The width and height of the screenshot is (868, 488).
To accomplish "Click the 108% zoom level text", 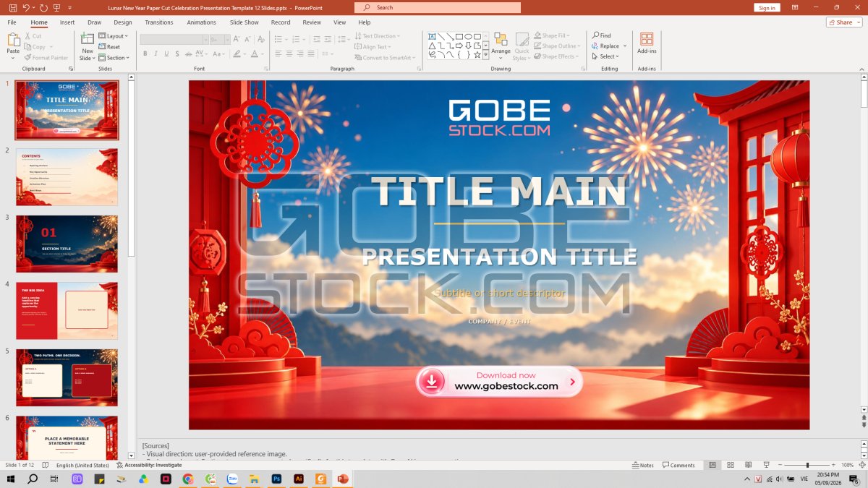I will [848, 465].
